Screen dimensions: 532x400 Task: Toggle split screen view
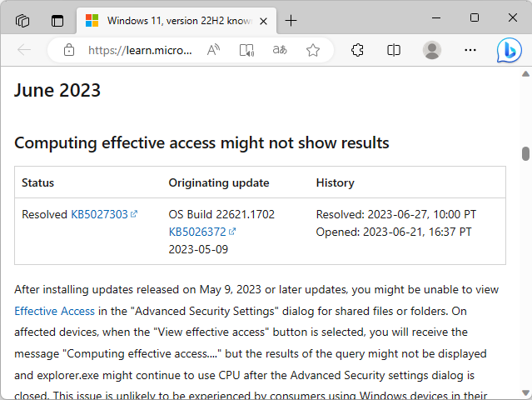(394, 50)
